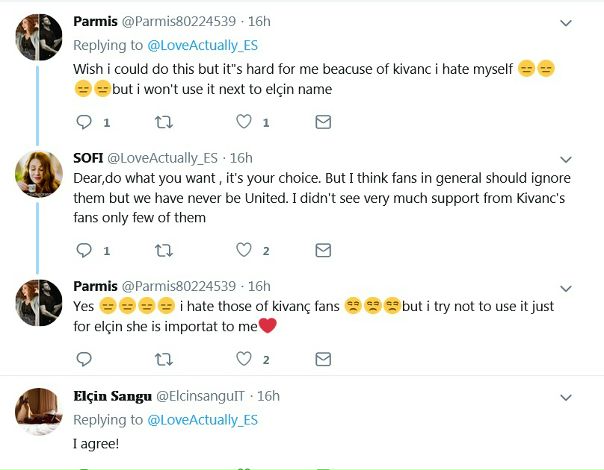Viewport: 604px width, 470px height.
Task: Share SOFI's tweet by direct message
Action: click(x=323, y=250)
